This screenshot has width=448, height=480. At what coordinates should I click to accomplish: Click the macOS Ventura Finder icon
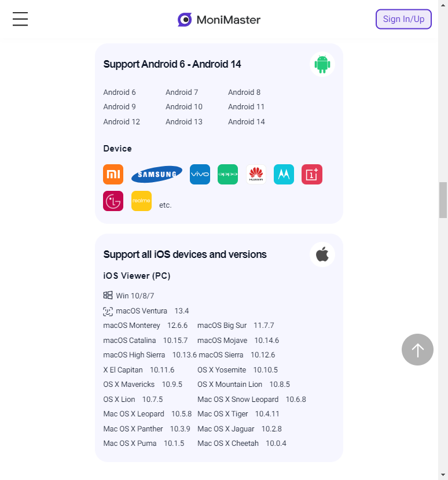coord(108,311)
